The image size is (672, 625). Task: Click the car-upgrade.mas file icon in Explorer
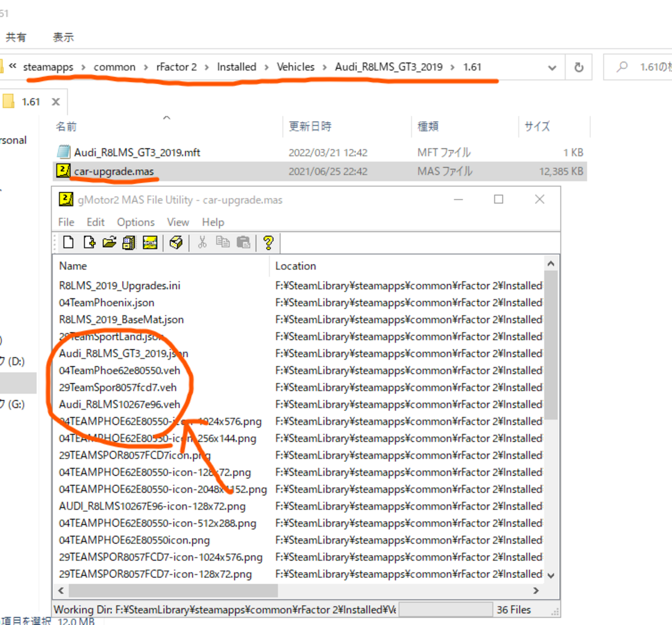click(63, 170)
